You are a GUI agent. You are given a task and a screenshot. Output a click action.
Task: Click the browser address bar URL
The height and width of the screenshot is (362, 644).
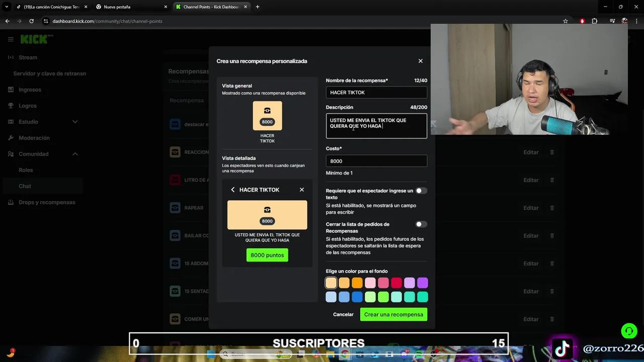click(107, 21)
